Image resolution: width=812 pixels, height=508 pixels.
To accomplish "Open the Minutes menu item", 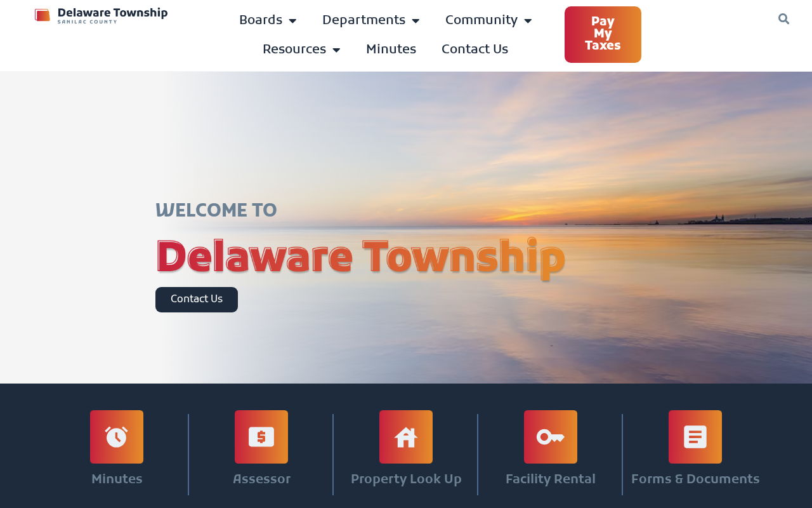I will (x=391, y=50).
